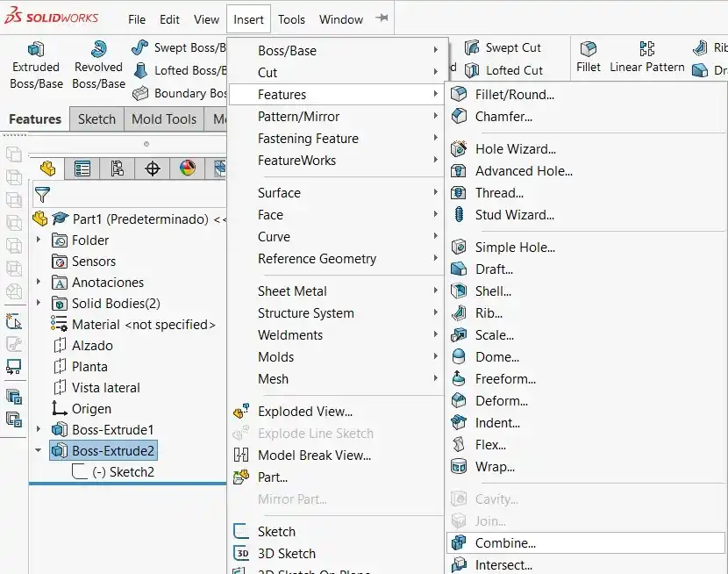Expand the Reference Geometry submenu
The height and width of the screenshot is (574, 728).
pos(337,258)
